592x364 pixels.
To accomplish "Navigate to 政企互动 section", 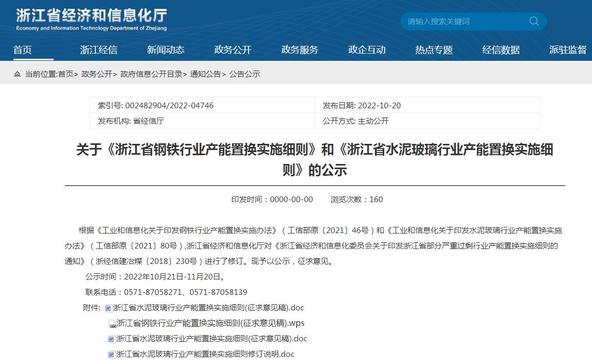I will [x=367, y=50].
